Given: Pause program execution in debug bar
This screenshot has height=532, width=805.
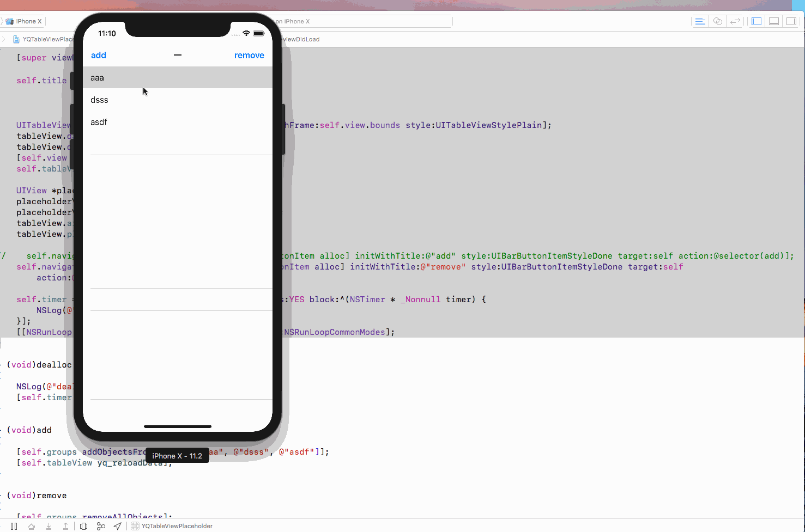Looking at the screenshot, I should 14,526.
